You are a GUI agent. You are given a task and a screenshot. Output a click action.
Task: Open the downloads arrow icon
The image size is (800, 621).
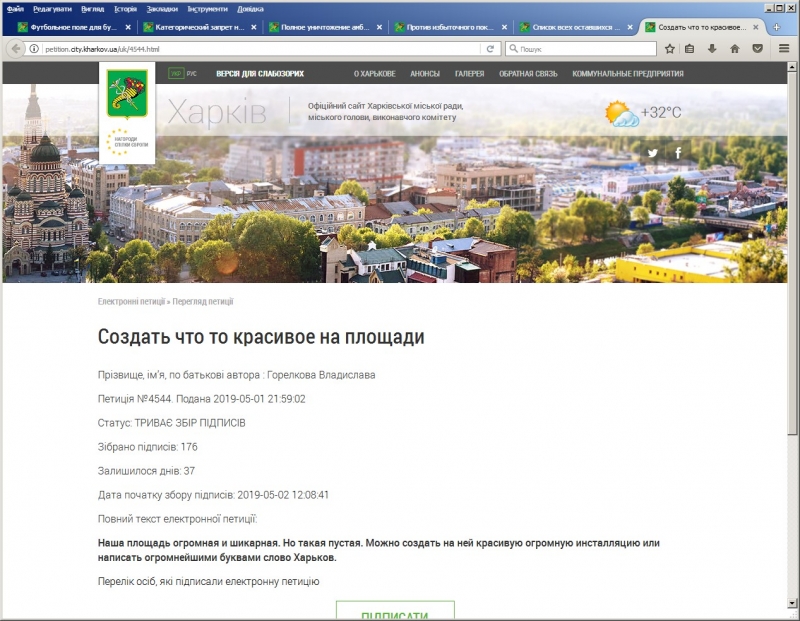point(712,48)
